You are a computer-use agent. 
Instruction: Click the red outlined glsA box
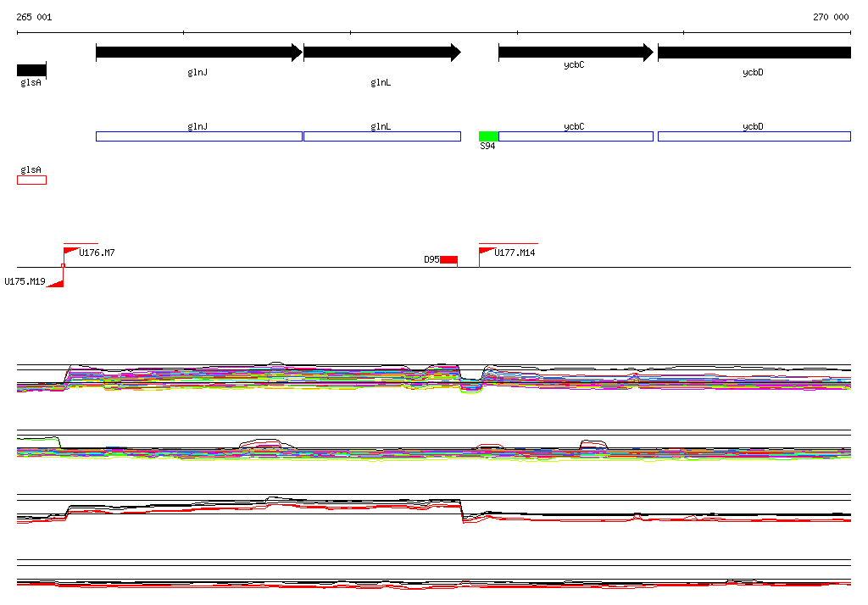coord(31,180)
